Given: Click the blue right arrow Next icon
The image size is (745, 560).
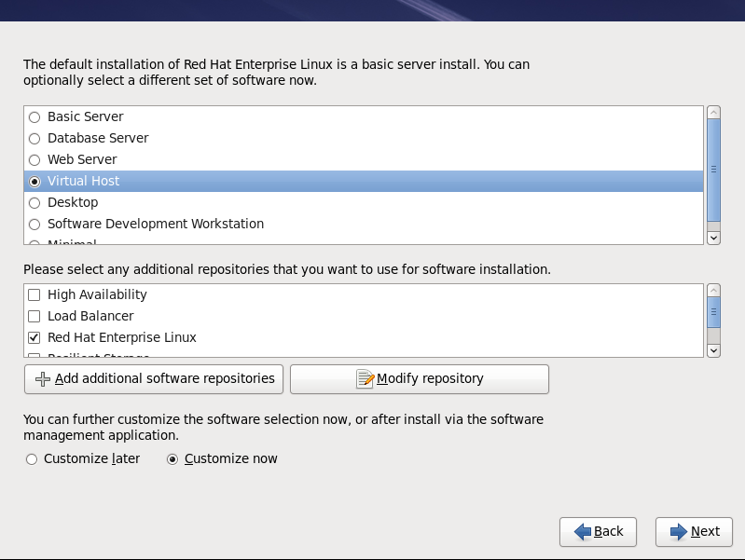Looking at the screenshot, I should pos(678,531).
